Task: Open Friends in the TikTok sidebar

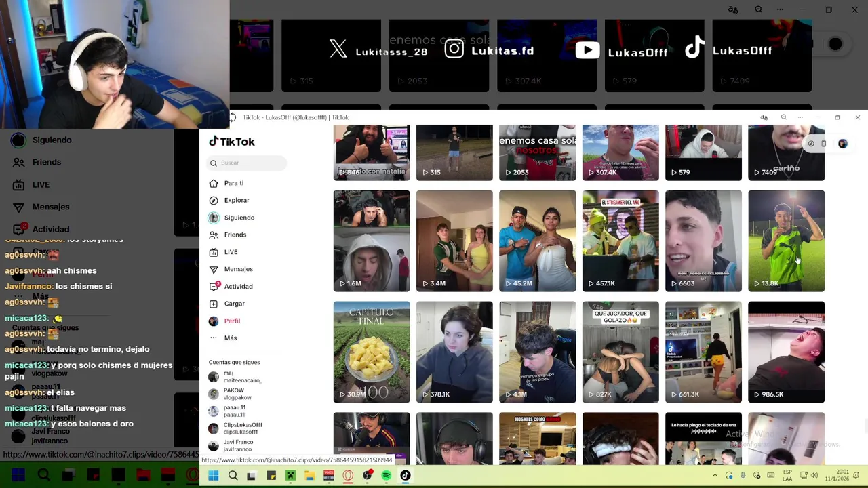Action: click(x=235, y=235)
